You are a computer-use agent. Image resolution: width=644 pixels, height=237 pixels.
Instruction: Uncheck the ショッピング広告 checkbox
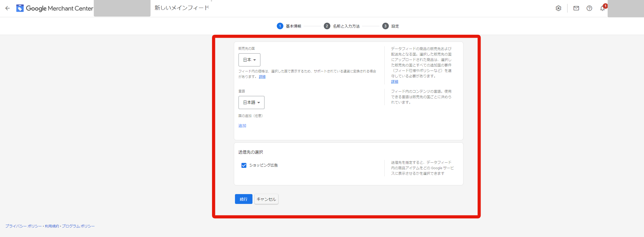(244, 165)
